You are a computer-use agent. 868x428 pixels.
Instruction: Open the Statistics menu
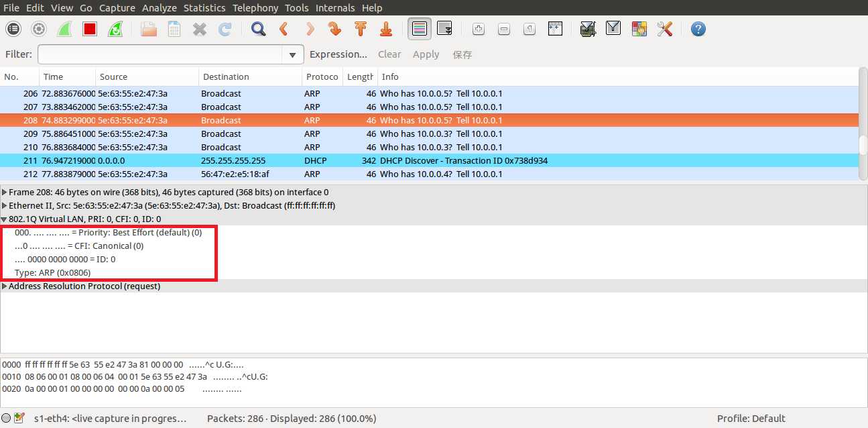204,8
